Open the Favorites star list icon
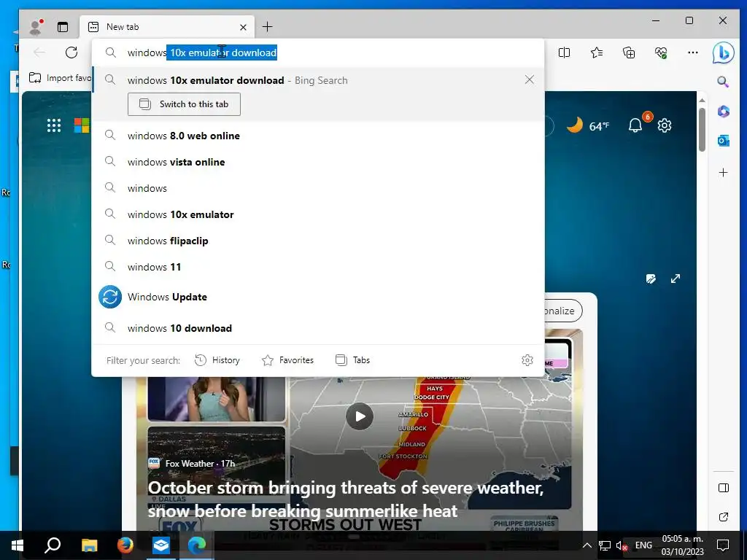Image resolution: width=747 pixels, height=560 pixels. tap(597, 52)
